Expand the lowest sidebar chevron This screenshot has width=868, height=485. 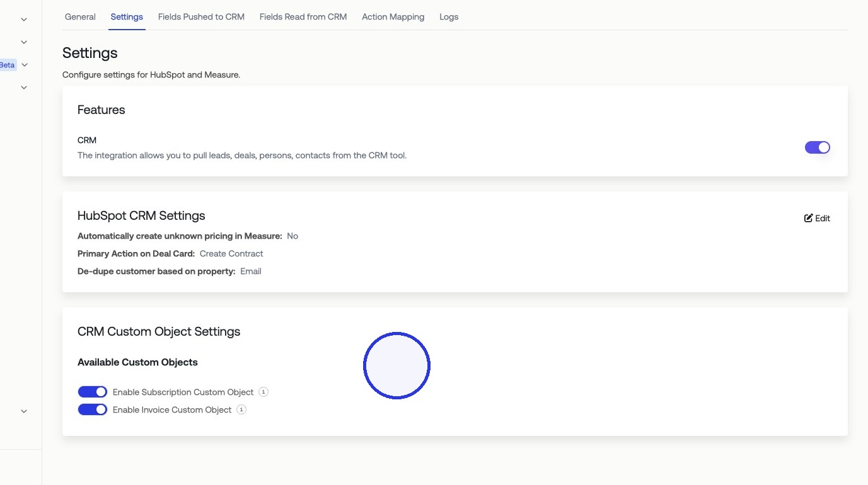[x=24, y=411]
